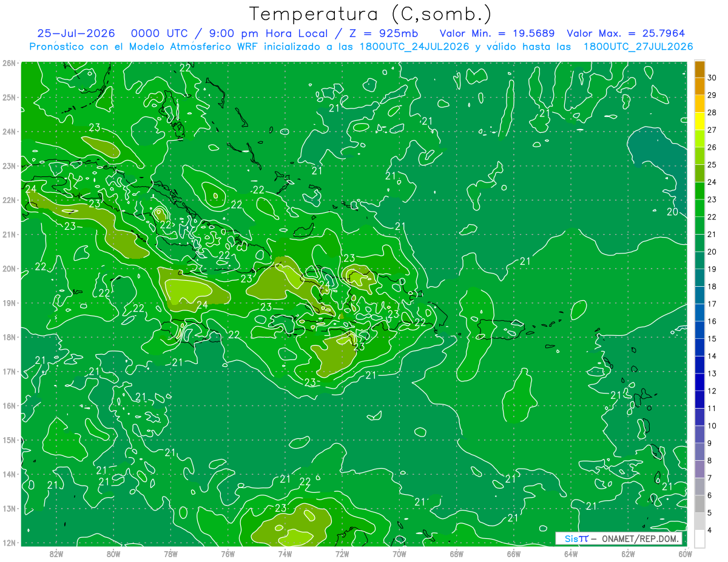Click the '70W' longitude axis label
The height and width of the screenshot is (562, 728).
399,554
